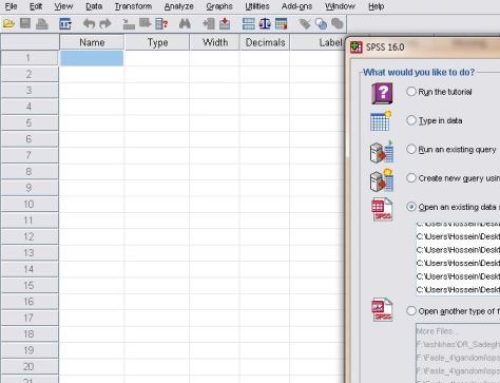Open the Dialog Recall toolbar icon
Viewport: 500px width, 383px height.
pyautogui.click(x=65, y=24)
